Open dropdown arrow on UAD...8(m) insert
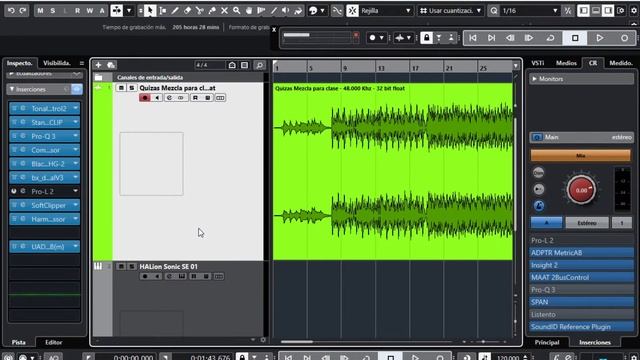Viewport: 640px width, 360px height. pyautogui.click(x=76, y=246)
